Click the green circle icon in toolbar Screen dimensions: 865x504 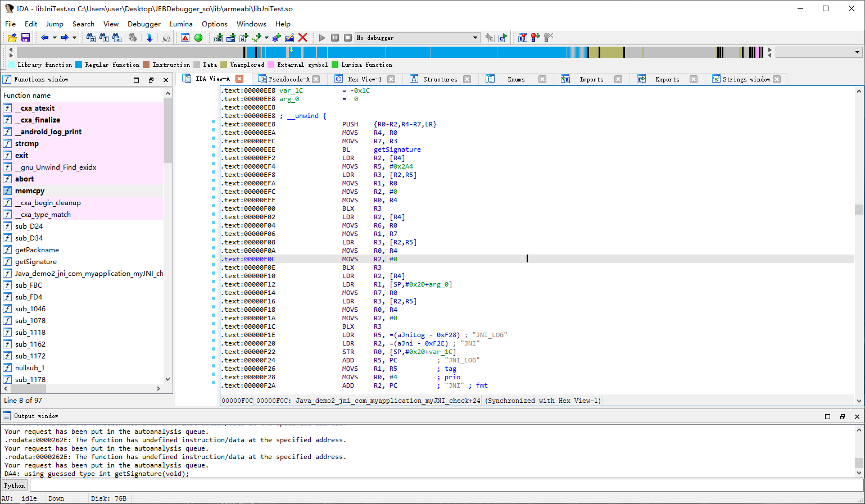click(x=198, y=38)
